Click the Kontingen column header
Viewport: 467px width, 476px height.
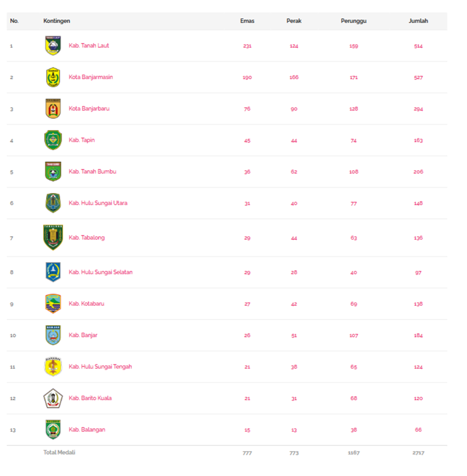(x=57, y=21)
